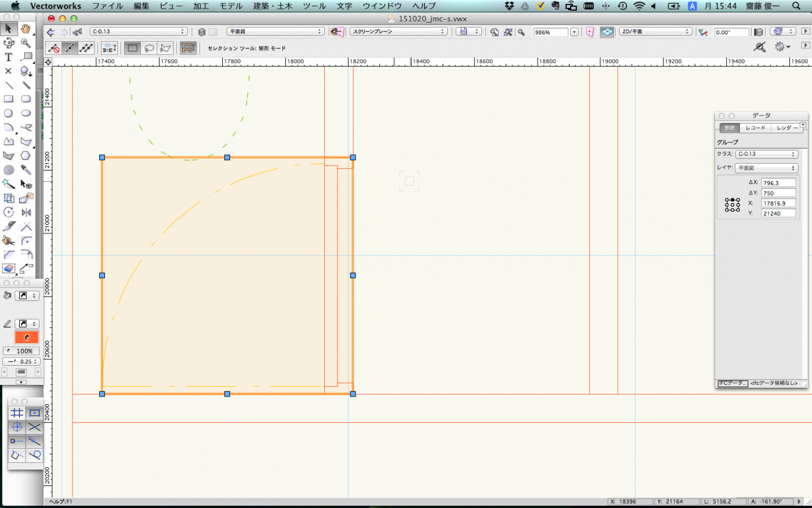The width and height of the screenshot is (812, 508).
Task: Toggle Snap to Grid
Action: tap(17, 413)
